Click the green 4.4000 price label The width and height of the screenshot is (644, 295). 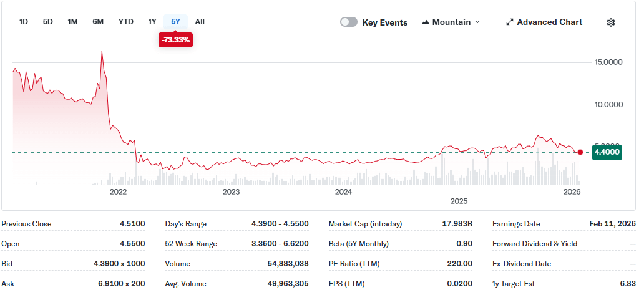(607, 152)
